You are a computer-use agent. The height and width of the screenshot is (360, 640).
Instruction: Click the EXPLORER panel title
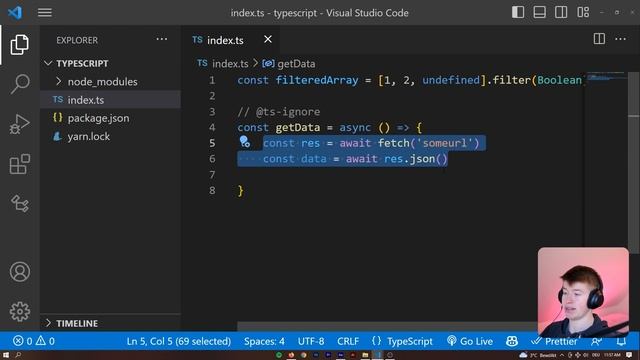pos(77,40)
